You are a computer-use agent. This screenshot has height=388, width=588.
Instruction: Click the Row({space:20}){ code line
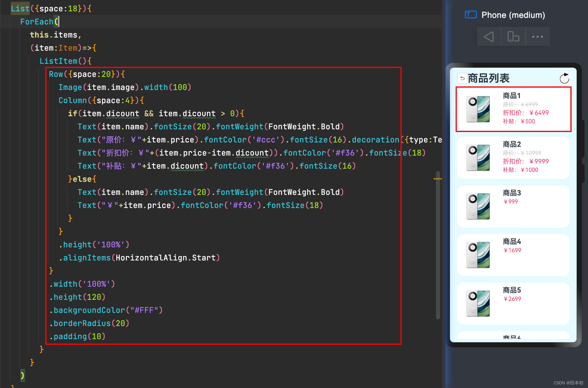point(87,74)
